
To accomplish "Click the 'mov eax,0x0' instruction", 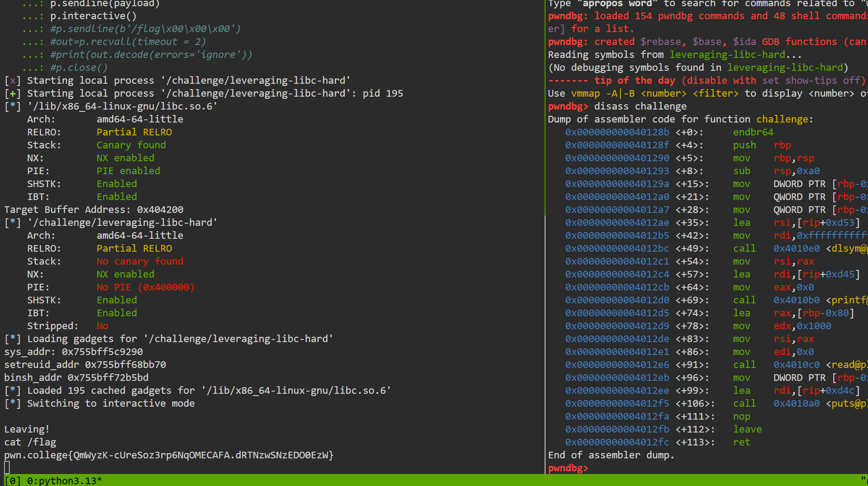I will tap(774, 287).
